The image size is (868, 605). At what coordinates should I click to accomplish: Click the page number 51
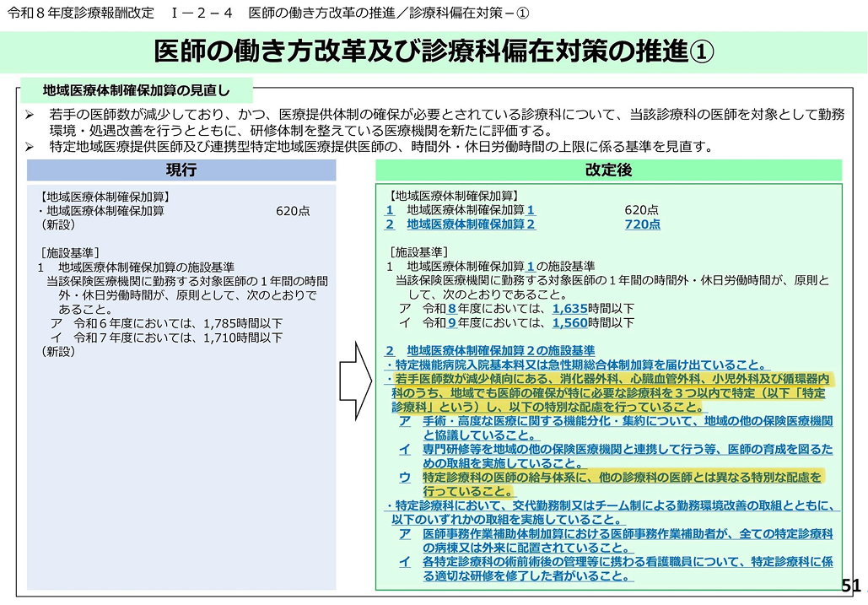(851, 586)
